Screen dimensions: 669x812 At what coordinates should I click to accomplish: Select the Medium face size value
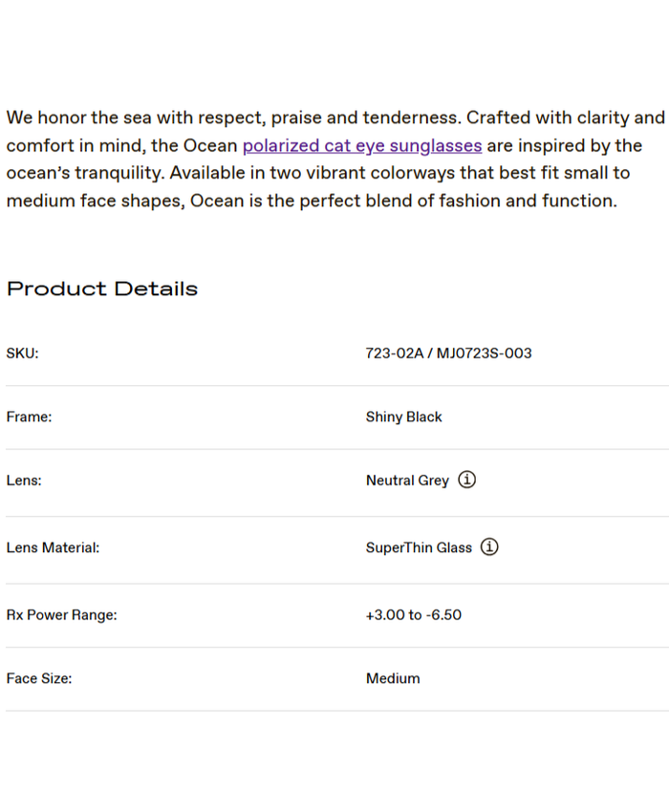(393, 679)
